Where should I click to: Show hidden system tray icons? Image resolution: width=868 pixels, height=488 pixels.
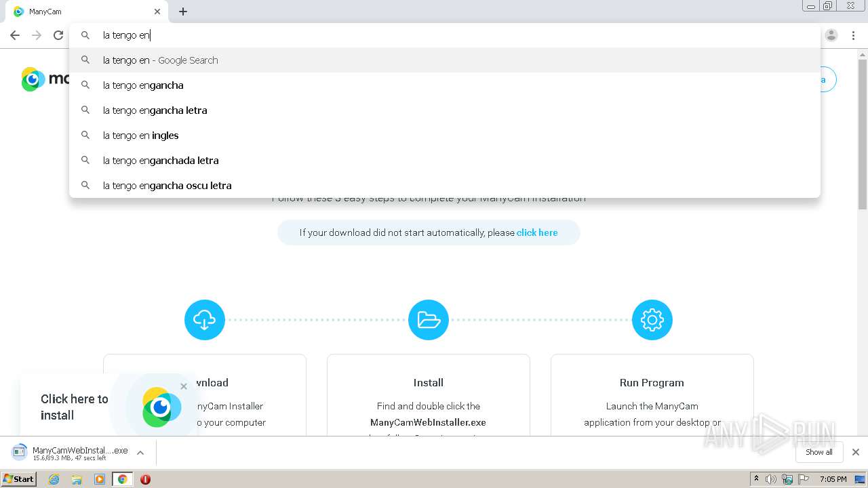(756, 479)
